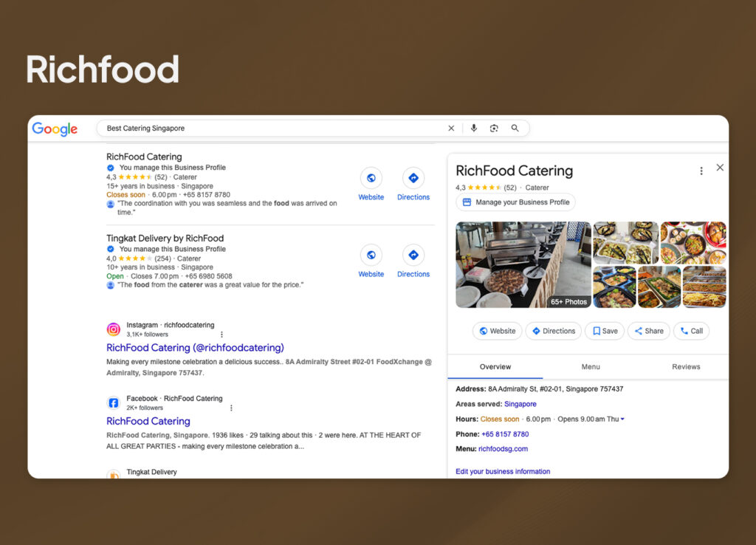
Task: Switch to the Reviews tab
Action: (x=685, y=367)
